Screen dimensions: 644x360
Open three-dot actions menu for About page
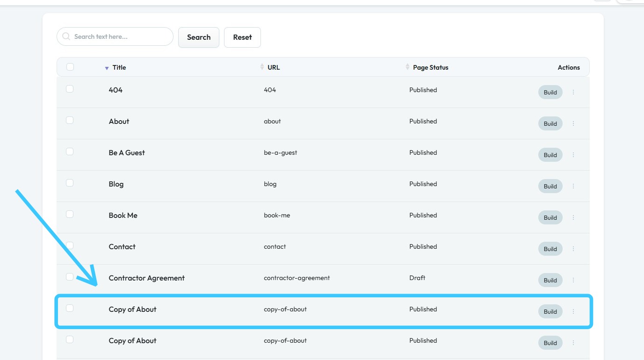pyautogui.click(x=573, y=123)
